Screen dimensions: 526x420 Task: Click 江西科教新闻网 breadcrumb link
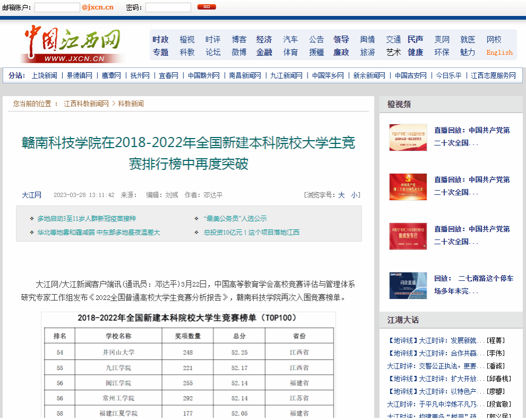tap(86, 104)
